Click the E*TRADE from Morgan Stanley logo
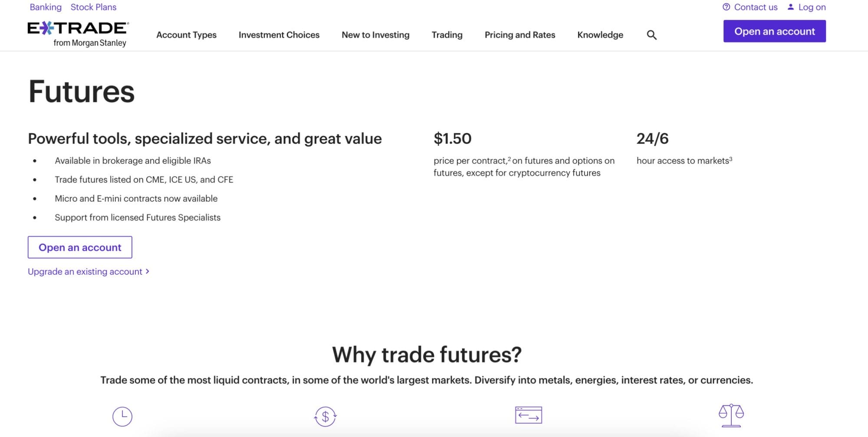868x437 pixels. 78,34
